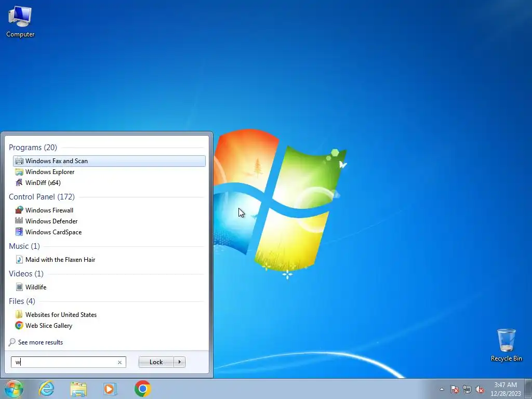Clear the search box with X
The image size is (532, 399).
coord(120,362)
